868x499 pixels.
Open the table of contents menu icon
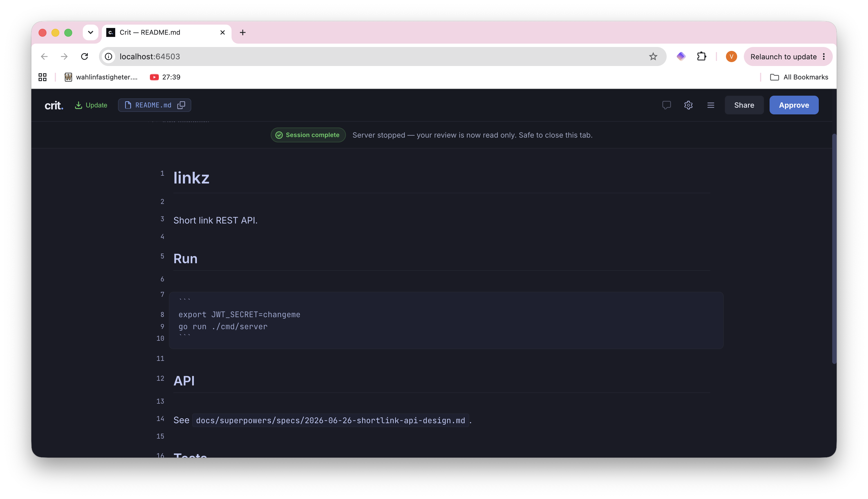point(711,105)
